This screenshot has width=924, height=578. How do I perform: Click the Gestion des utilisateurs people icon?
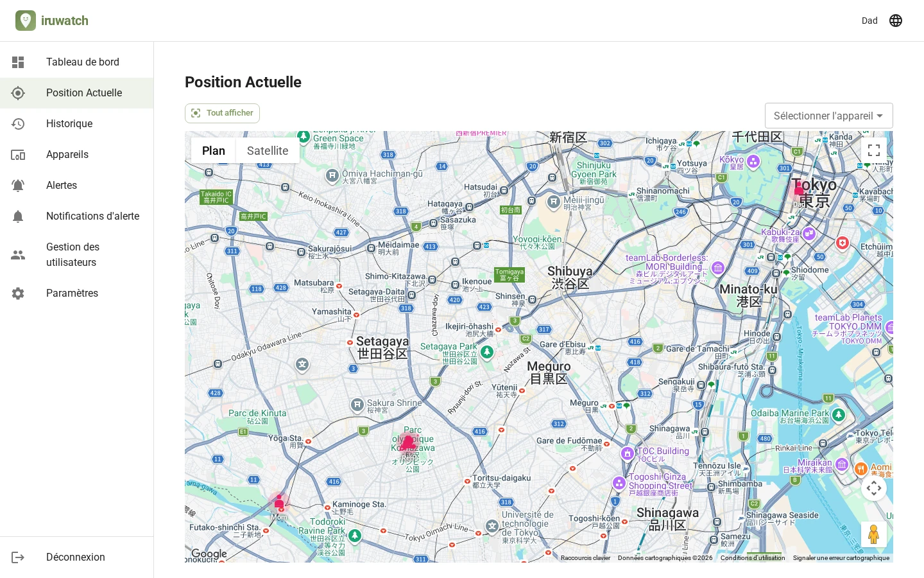pos(18,255)
